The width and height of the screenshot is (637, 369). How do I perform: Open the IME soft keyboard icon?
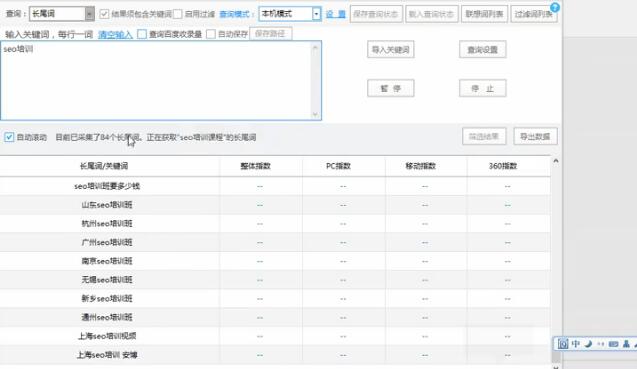613,344
